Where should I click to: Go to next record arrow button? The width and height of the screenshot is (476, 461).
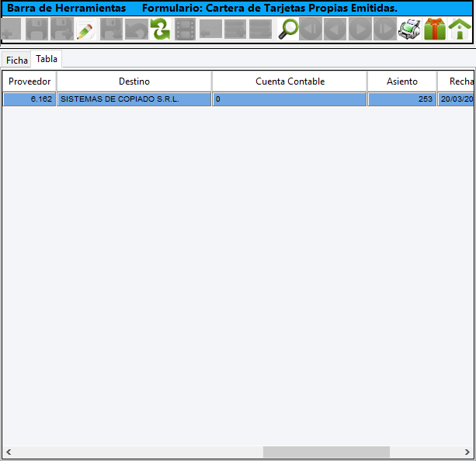pos(360,29)
